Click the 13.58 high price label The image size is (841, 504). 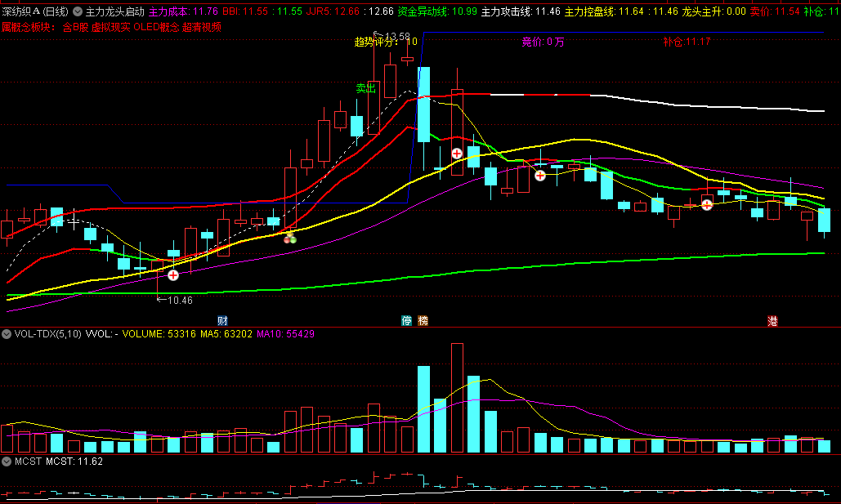(x=397, y=37)
